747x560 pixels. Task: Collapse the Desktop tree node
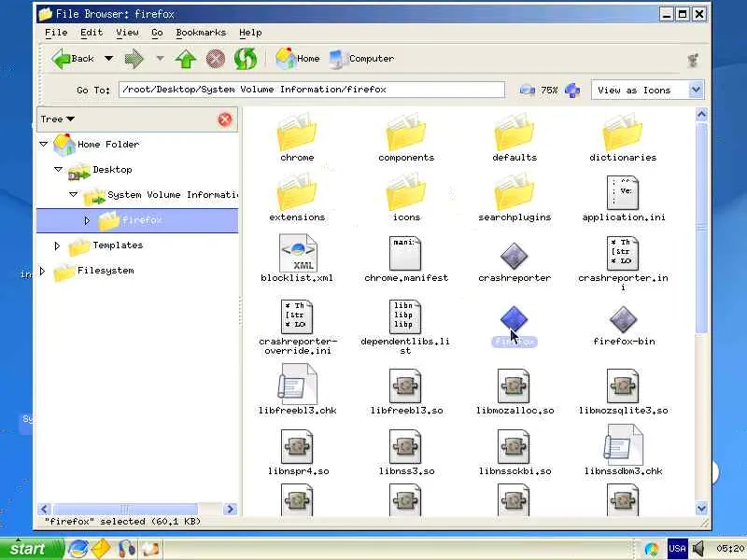point(58,169)
